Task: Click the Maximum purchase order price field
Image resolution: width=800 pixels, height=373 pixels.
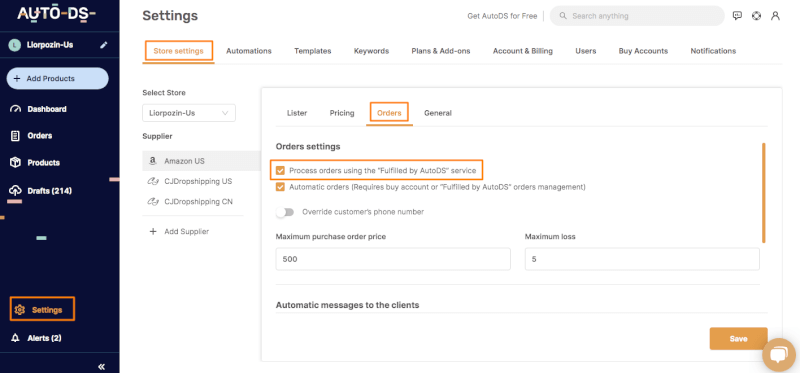Action: 393,259
